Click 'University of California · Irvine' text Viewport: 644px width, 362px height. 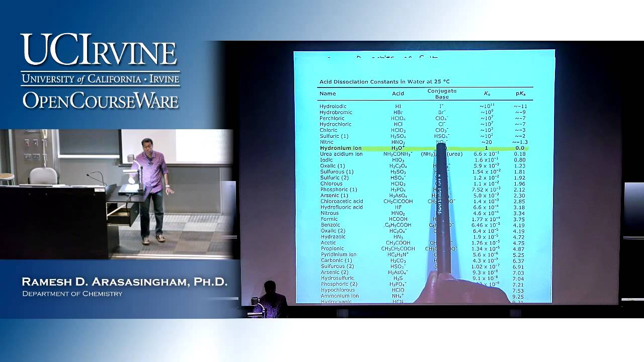[x=100, y=79]
